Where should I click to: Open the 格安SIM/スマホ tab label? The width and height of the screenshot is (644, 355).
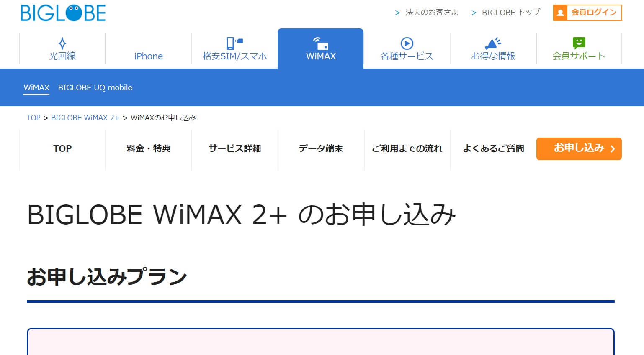click(234, 56)
